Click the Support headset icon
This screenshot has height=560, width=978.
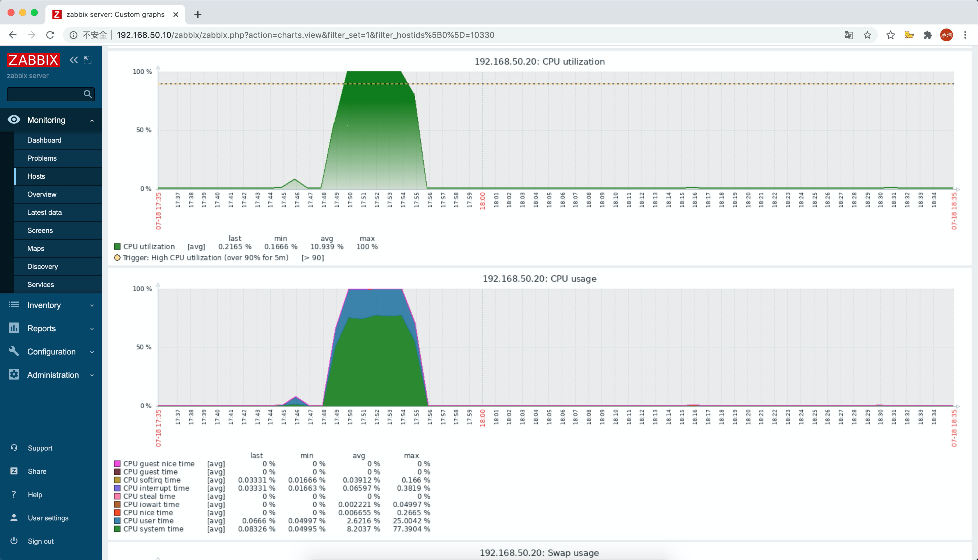click(14, 448)
